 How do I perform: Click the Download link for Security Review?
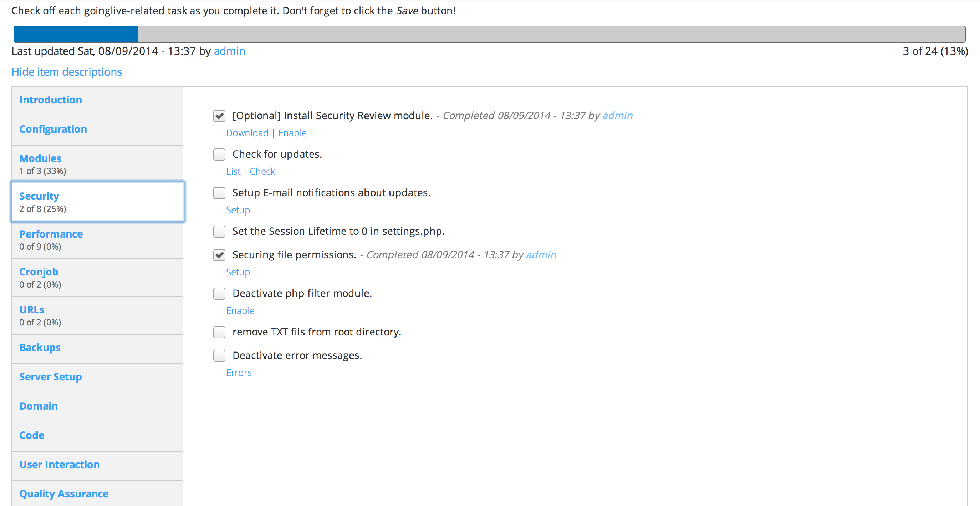(247, 133)
